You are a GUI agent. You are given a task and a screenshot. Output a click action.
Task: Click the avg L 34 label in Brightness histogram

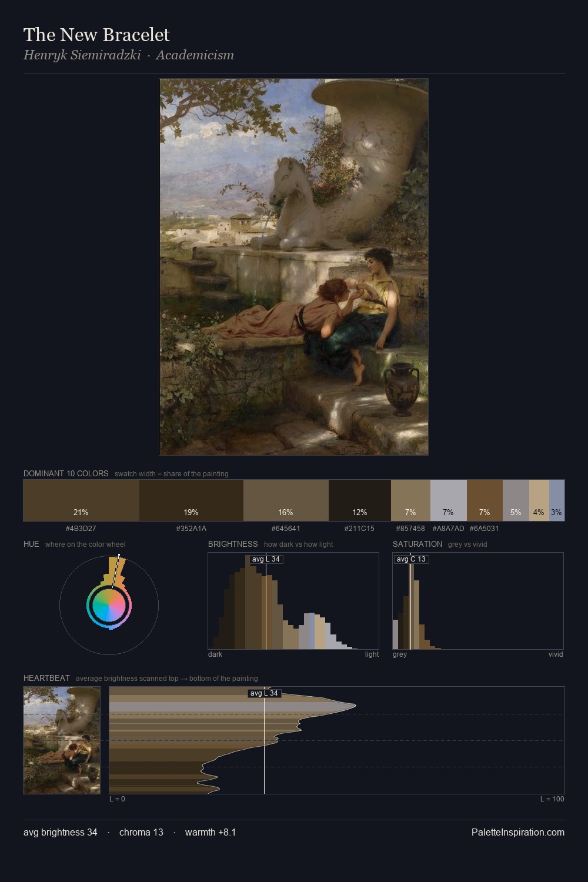coord(266,559)
